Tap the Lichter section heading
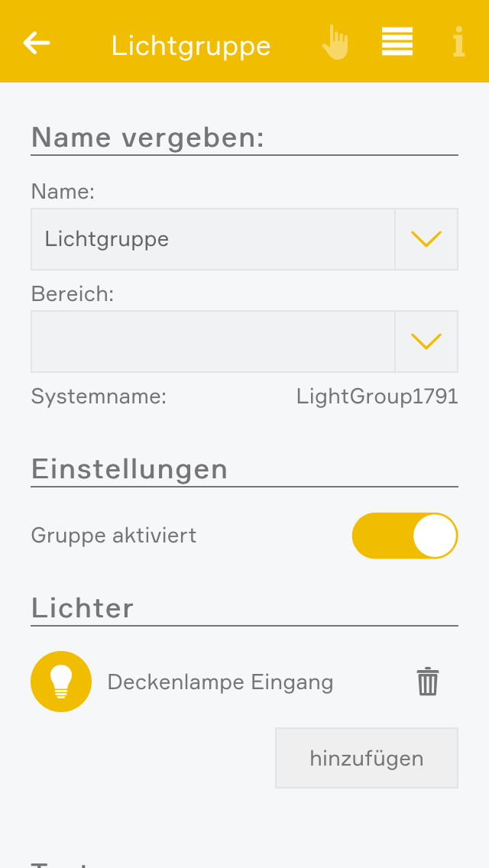Viewport: 489px width, 868px height. 83,608
